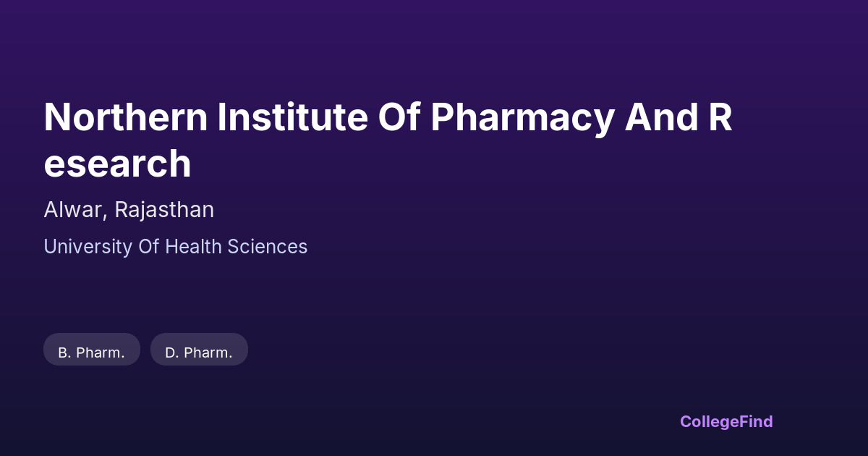
Task: Click the word And in the heading
Action: (x=657, y=117)
